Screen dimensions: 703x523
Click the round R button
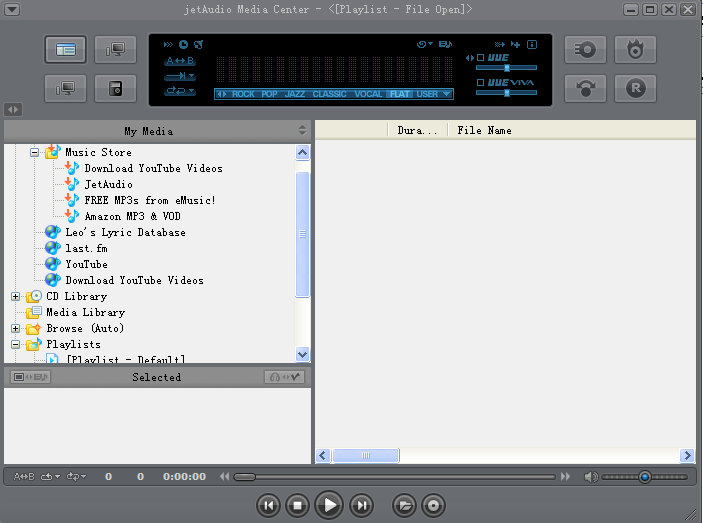[635, 88]
